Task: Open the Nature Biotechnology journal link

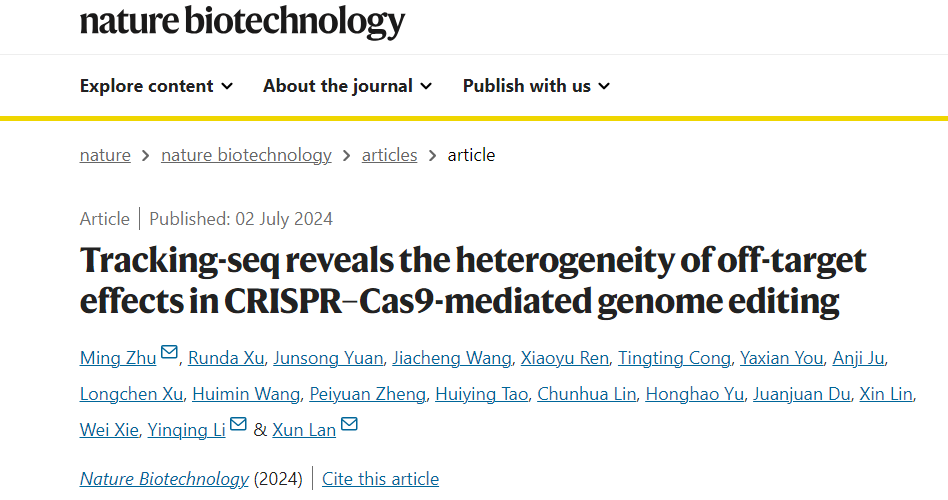Action: pos(164,479)
